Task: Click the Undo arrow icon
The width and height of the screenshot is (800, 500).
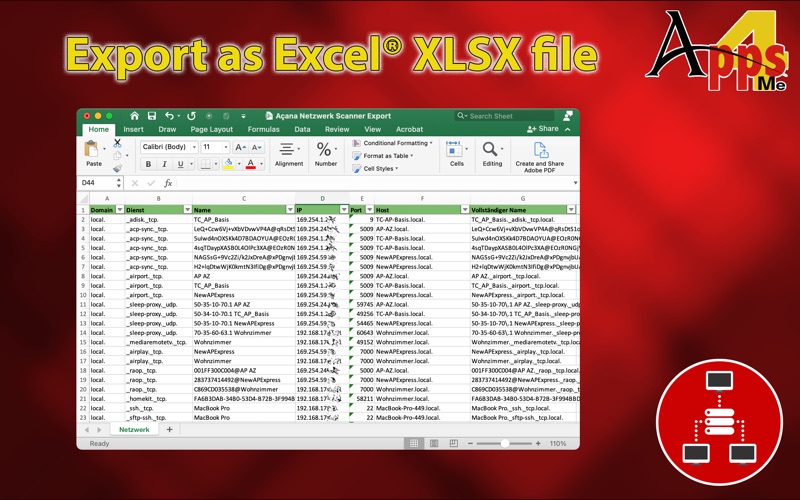Action: 169,116
